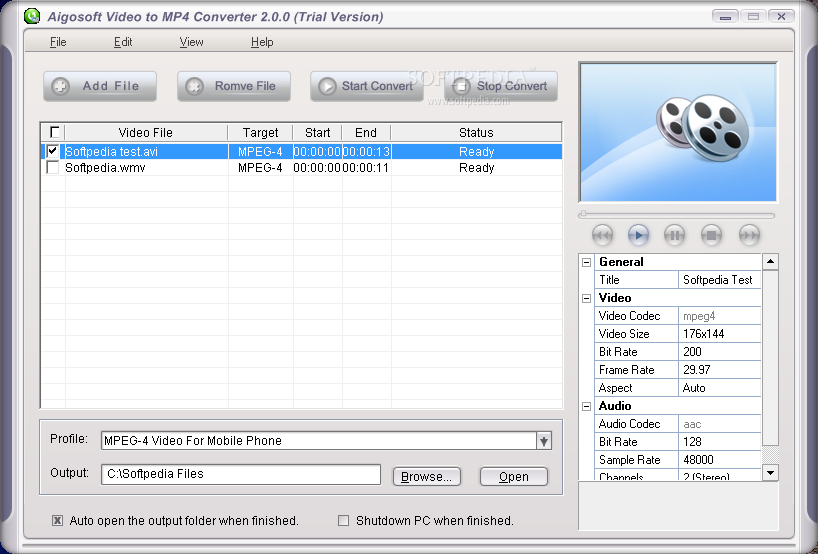
Task: Stop the preview playback
Action: point(711,235)
